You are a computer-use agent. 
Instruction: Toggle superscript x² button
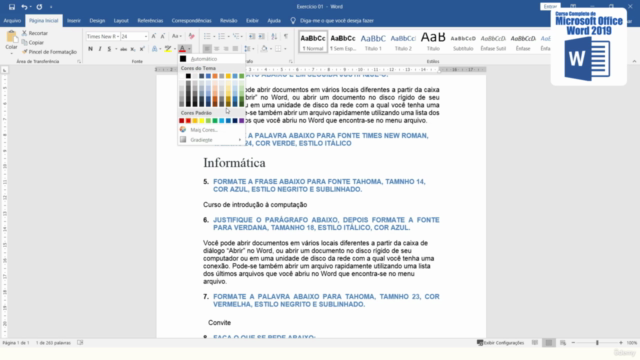(x=142, y=49)
